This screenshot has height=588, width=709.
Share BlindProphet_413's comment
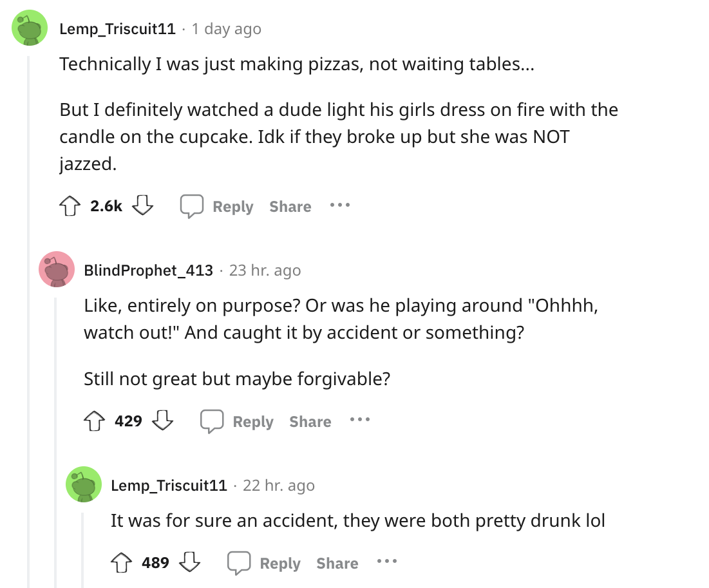[x=310, y=422]
